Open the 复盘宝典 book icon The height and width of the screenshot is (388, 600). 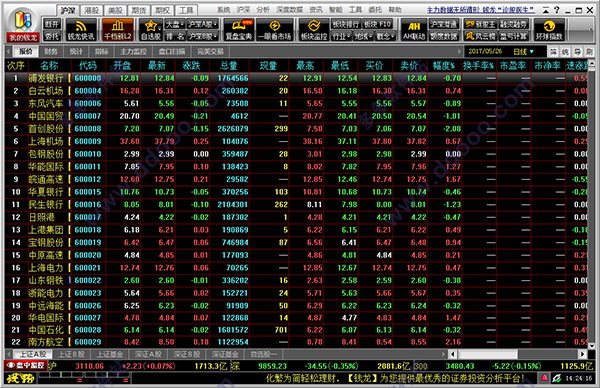pos(238,30)
